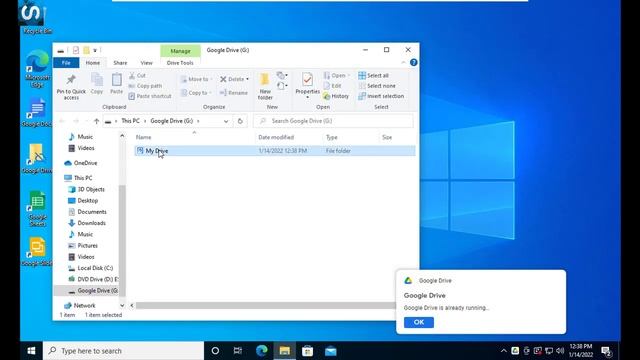Image resolution: width=640 pixels, height=360 pixels.
Task: Switch to the Share ribbon tab
Action: point(120,63)
